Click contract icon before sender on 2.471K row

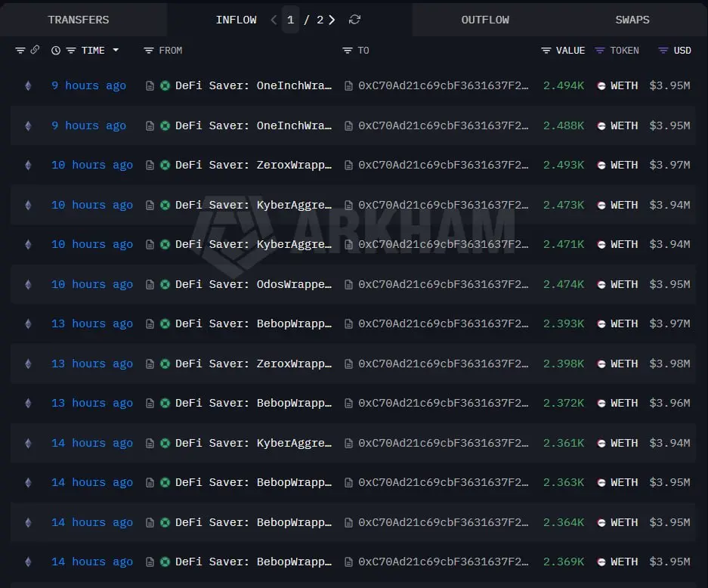pos(150,245)
